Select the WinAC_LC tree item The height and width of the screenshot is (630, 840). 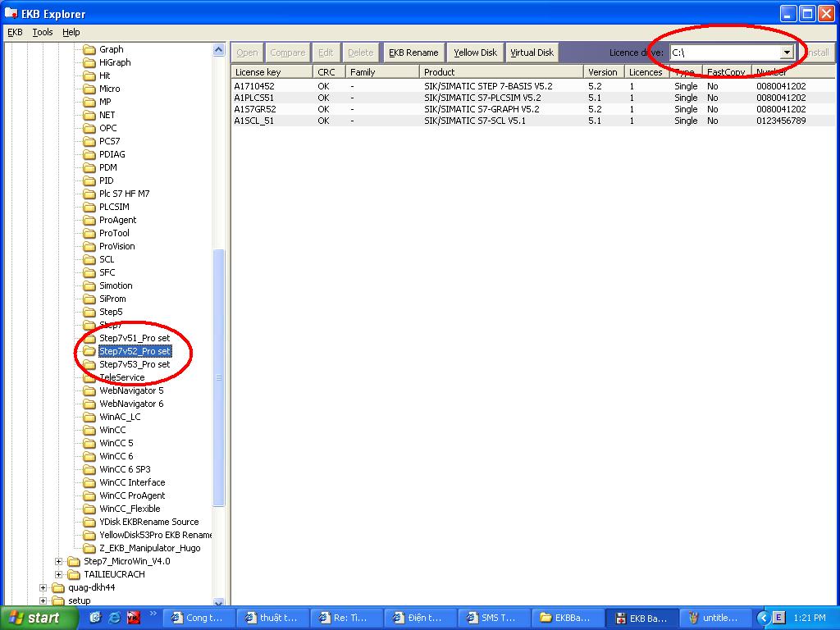coord(120,417)
